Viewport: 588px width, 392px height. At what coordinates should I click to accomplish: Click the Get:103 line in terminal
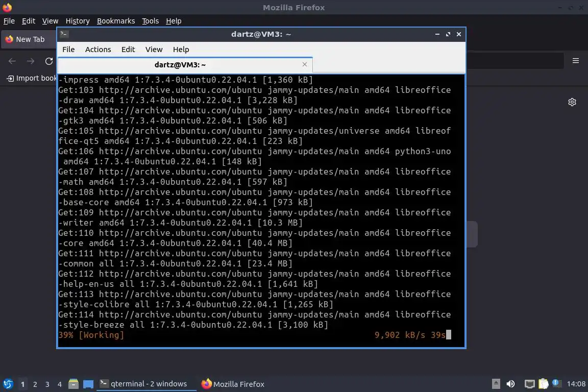click(x=254, y=90)
